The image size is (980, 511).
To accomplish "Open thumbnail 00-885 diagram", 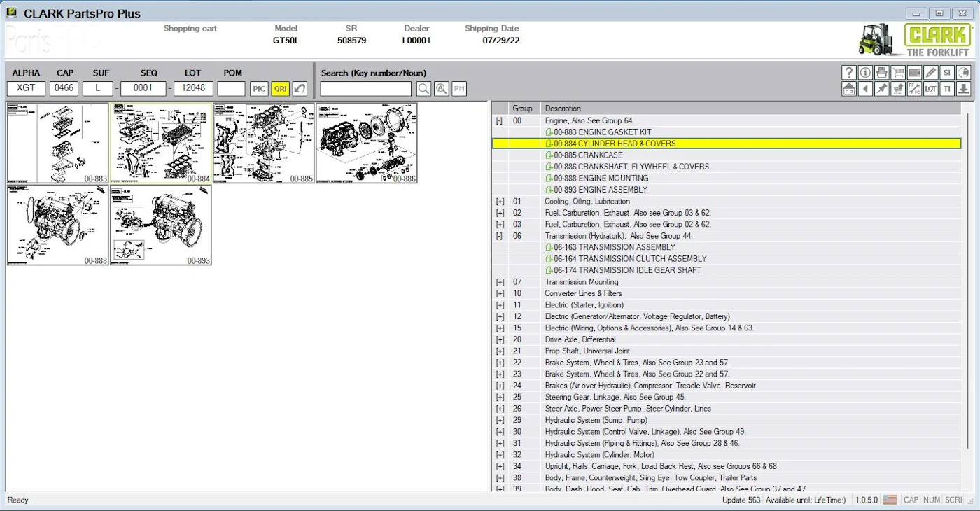I will pos(264,143).
